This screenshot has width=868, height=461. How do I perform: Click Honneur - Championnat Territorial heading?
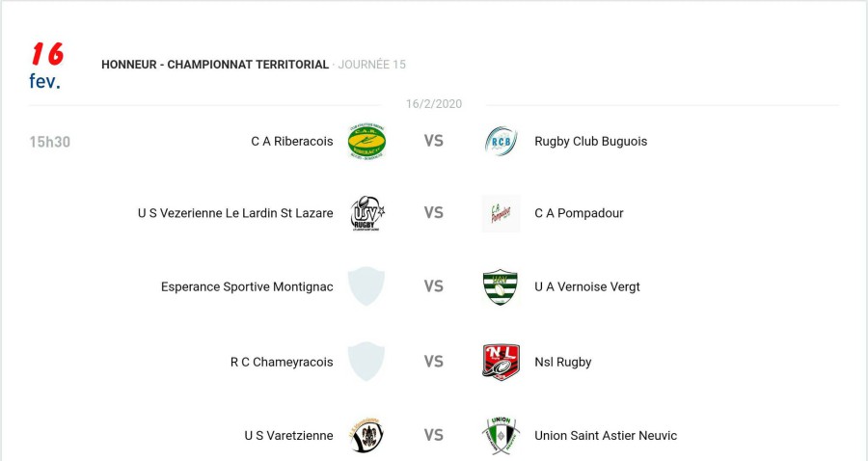point(215,65)
